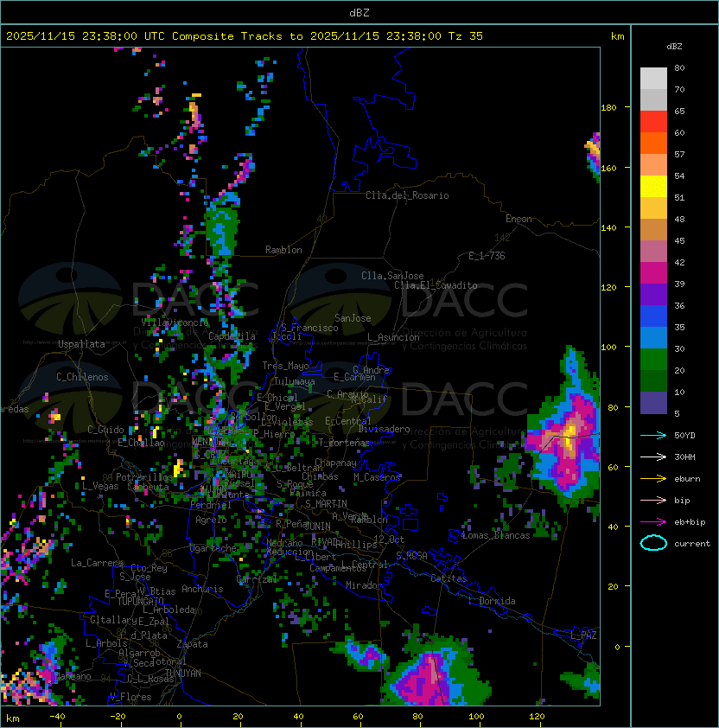
Task: Click the magenta eb+bip arrow in legend
Action: [x=653, y=522]
